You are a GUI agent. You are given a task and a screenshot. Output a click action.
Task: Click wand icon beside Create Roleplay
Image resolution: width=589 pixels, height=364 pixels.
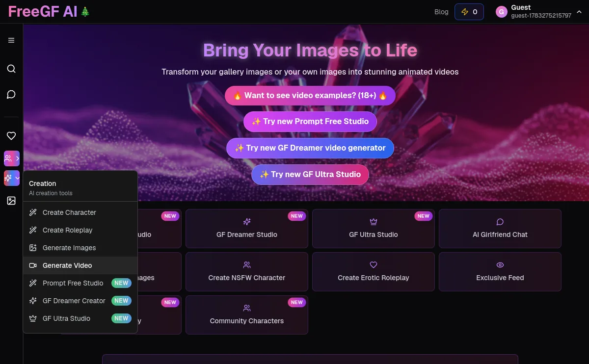tap(33, 230)
